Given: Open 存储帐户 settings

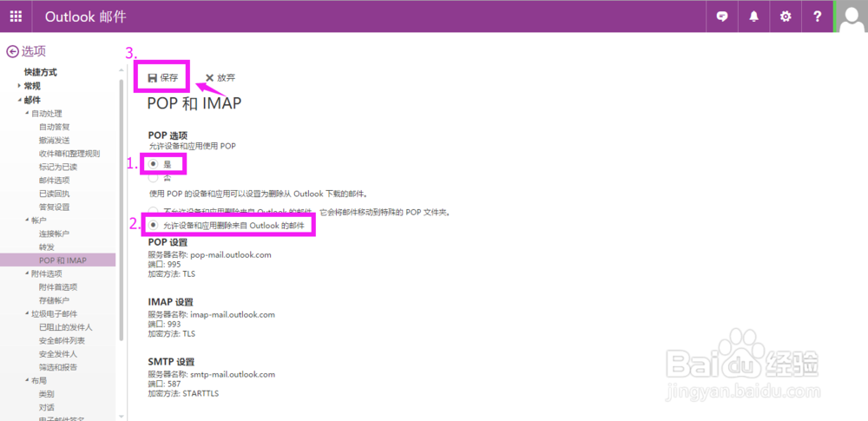Looking at the screenshot, I should coord(54,300).
